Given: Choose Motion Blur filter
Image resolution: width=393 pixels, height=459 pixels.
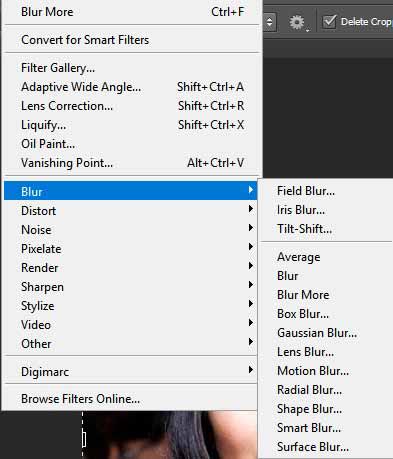Looking at the screenshot, I should pos(313,371).
